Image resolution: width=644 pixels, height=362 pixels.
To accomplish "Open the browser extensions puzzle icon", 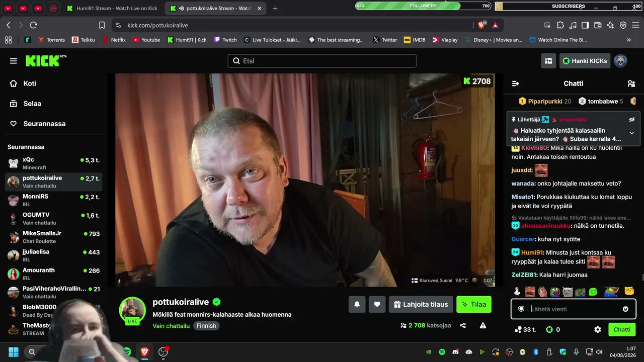I will tap(560, 25).
